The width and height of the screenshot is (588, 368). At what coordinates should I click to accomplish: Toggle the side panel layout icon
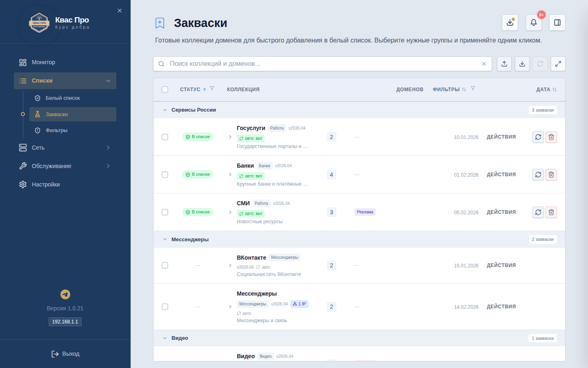(x=557, y=22)
